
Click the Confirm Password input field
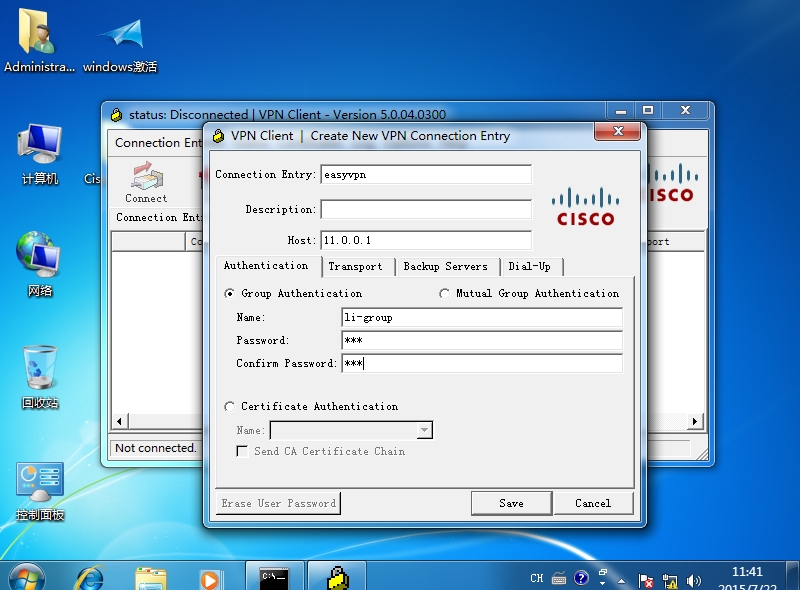(482, 363)
